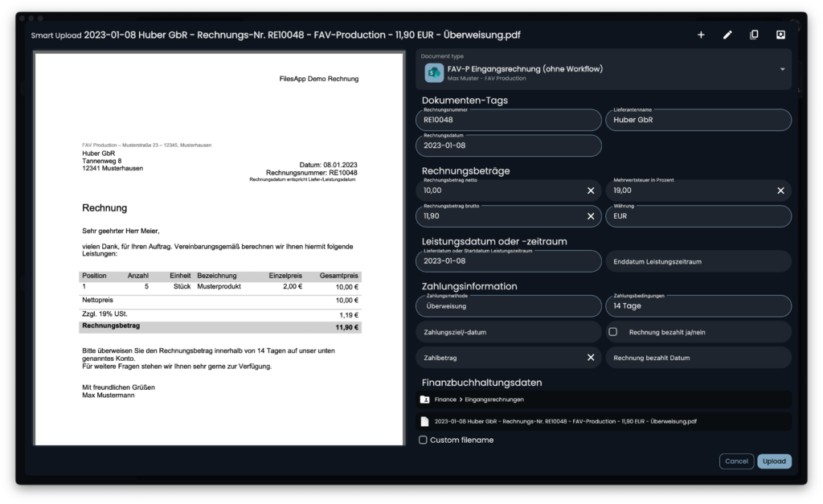This screenshot has width=823, height=504.
Task: Clear the Mehrwertsteuer in Prozent value
Action: [x=780, y=191]
